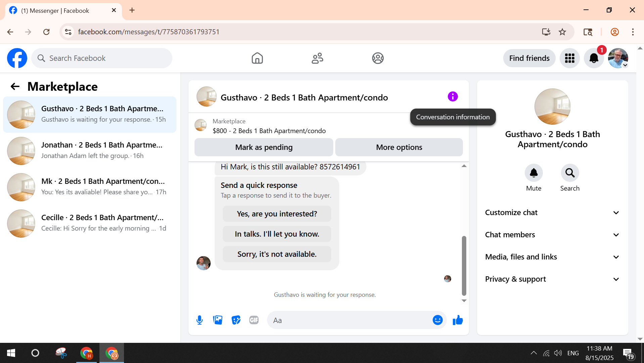Show hidden system tray icons
Screen dimensions: 644x363
[x=533, y=353]
